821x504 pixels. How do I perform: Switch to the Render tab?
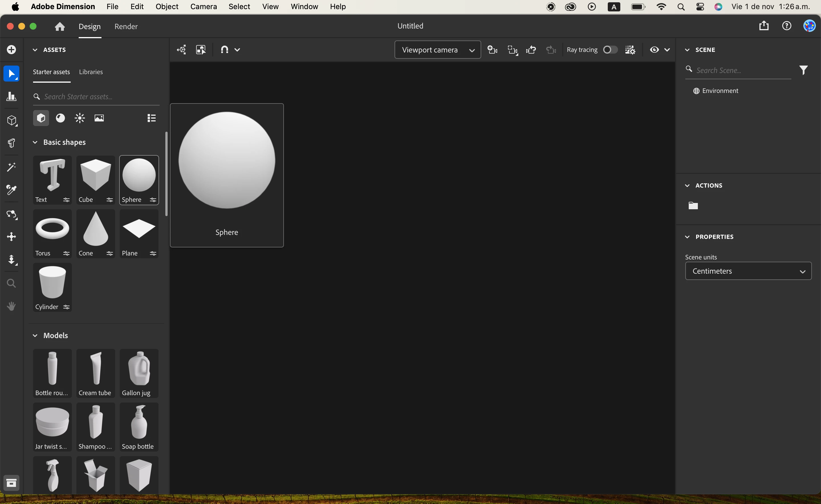pos(126,26)
